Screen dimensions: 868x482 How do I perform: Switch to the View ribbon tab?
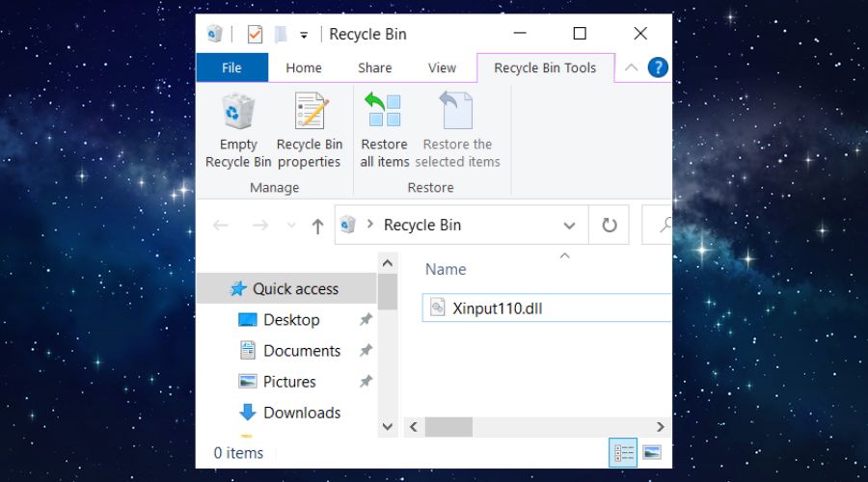pos(442,67)
